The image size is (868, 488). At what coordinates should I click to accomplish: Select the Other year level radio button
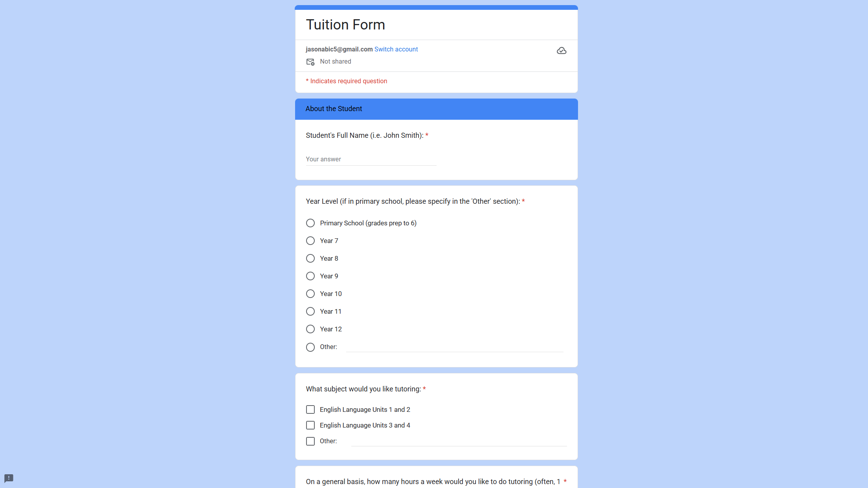(x=310, y=347)
